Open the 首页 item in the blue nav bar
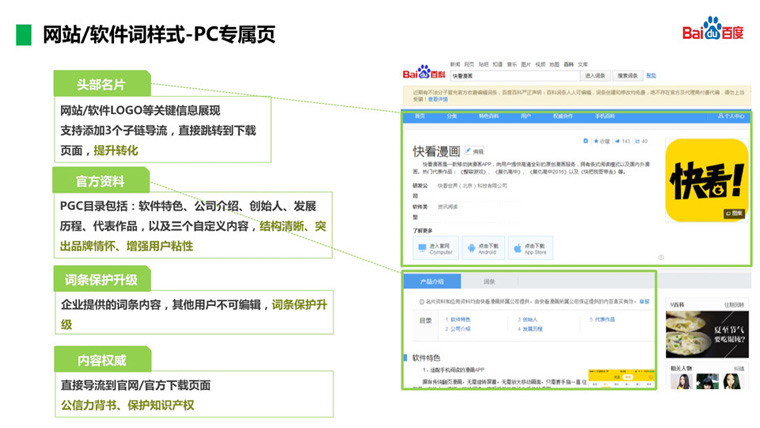This screenshot has height=428, width=760. (x=420, y=116)
